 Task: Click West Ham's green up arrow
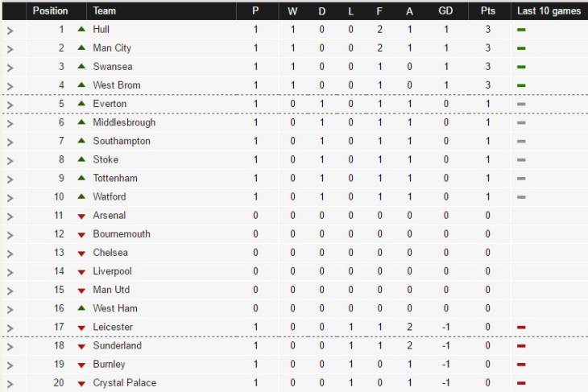point(81,308)
